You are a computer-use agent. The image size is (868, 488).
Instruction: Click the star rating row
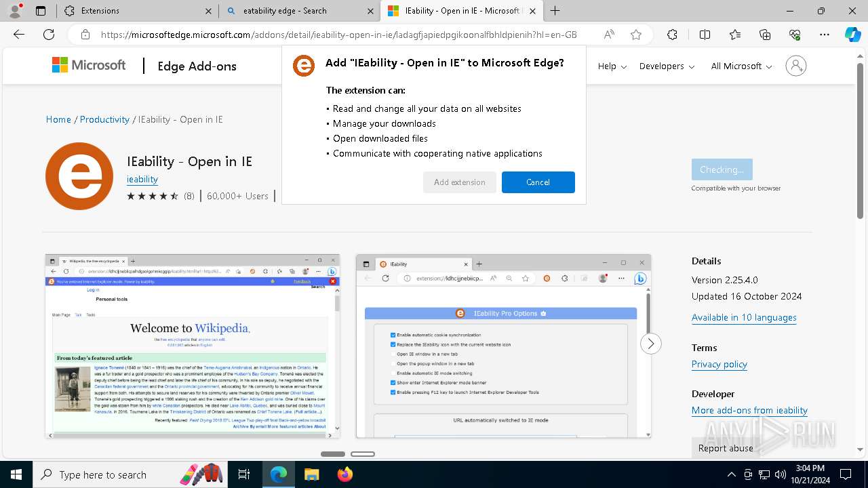click(x=153, y=196)
